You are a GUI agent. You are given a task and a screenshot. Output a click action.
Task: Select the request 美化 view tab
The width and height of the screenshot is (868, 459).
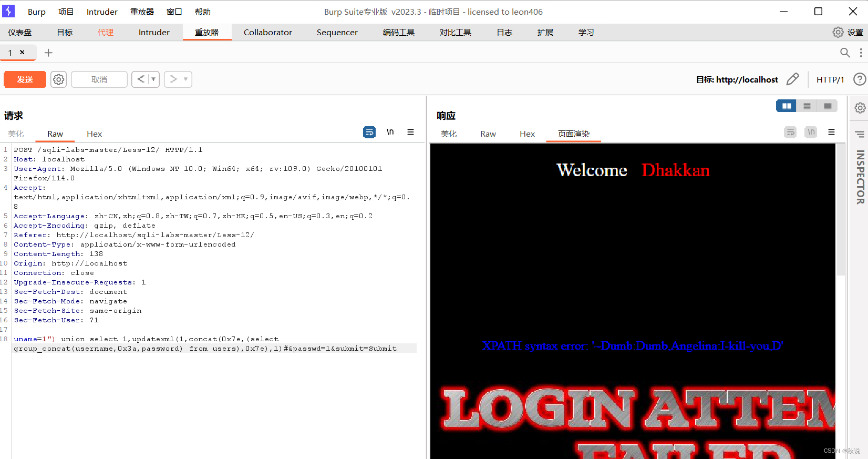(16, 134)
